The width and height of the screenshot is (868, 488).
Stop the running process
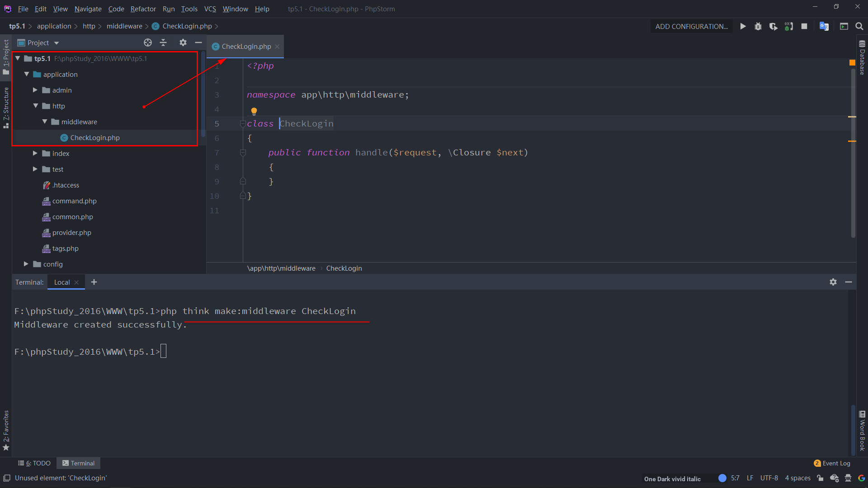(x=804, y=26)
